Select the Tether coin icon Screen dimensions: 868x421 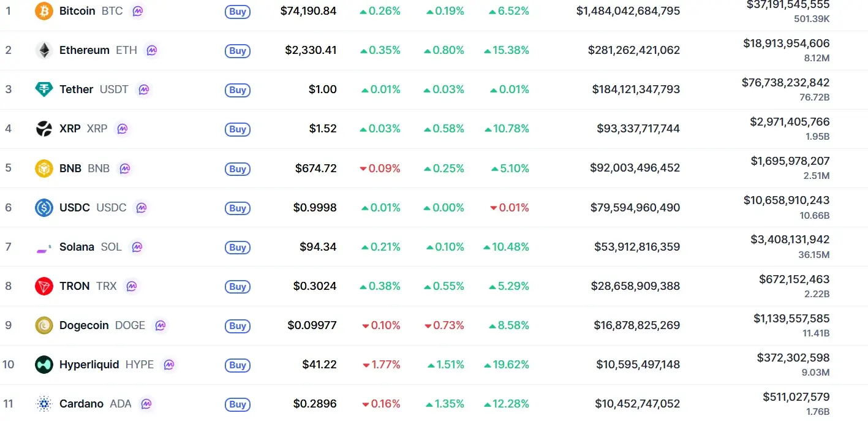click(43, 89)
